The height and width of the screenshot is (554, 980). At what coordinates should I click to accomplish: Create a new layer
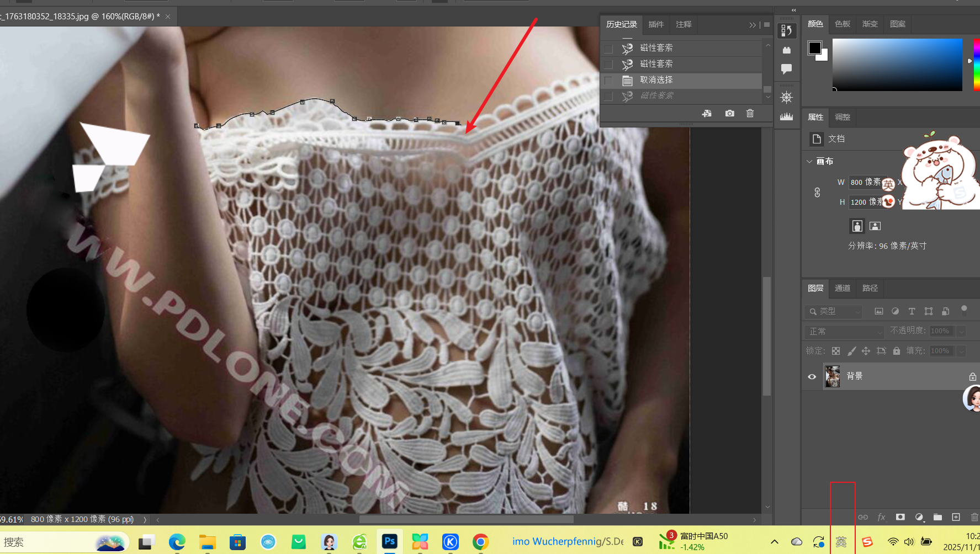click(x=956, y=517)
